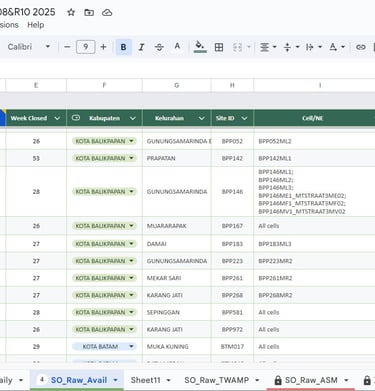Open Kelurahan column filter arrow
Image resolution: width=375 pixels, height=391 pixels.
202,118
